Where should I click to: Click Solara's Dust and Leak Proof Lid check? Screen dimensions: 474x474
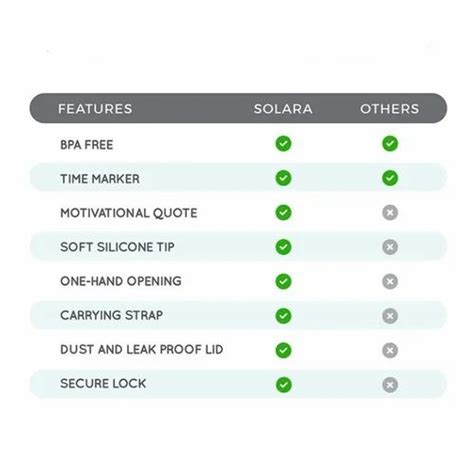click(x=283, y=350)
